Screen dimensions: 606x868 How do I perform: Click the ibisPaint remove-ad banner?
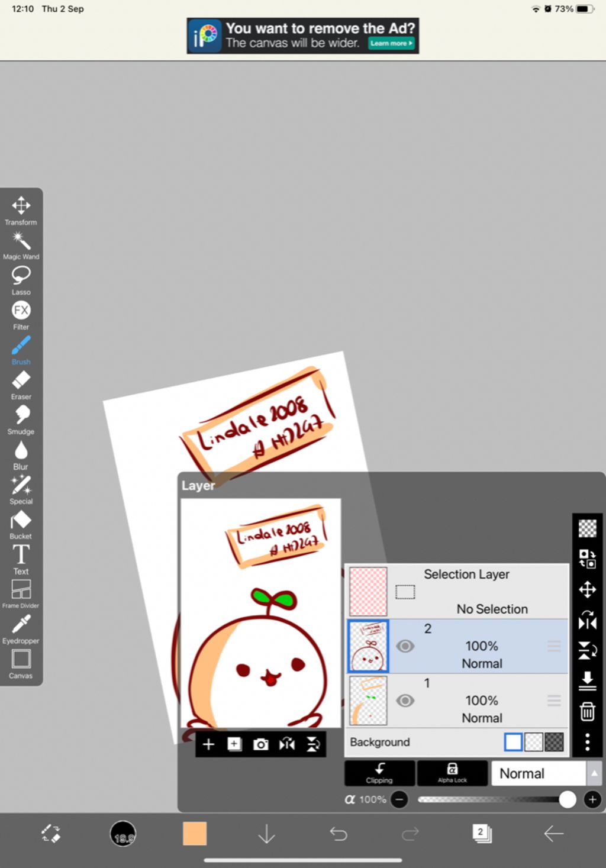pos(303,36)
